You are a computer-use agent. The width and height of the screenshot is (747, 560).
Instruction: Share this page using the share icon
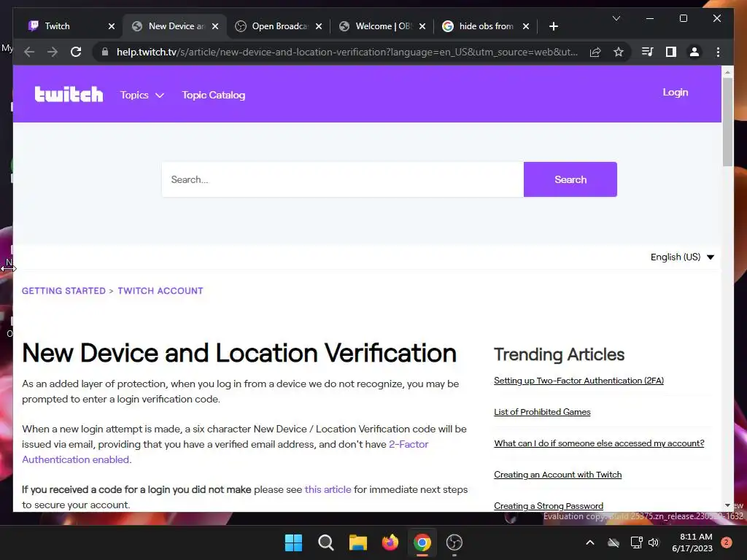click(x=595, y=52)
